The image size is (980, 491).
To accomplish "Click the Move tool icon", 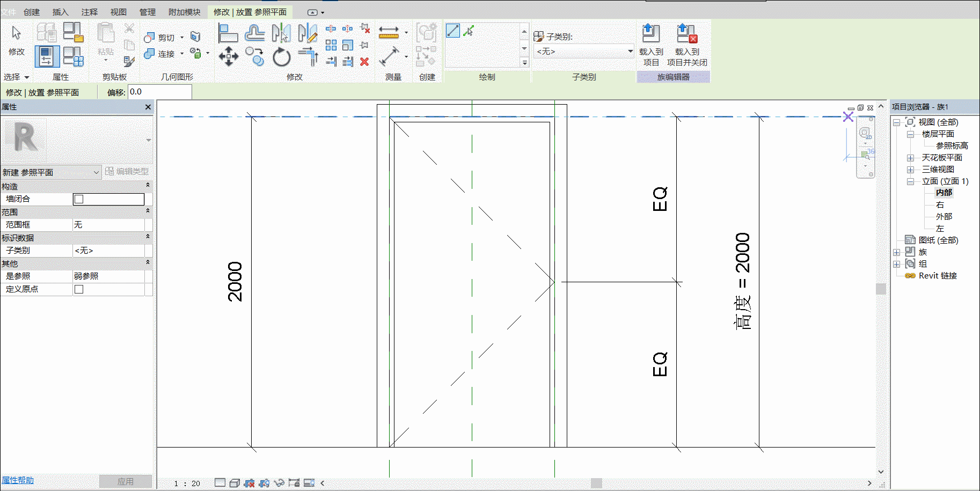I will tap(228, 56).
